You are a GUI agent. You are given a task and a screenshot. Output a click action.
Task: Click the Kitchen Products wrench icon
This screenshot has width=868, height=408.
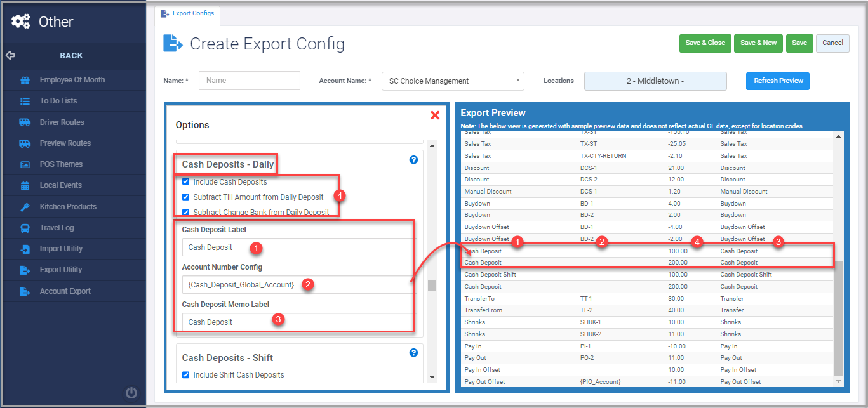pyautogui.click(x=25, y=207)
